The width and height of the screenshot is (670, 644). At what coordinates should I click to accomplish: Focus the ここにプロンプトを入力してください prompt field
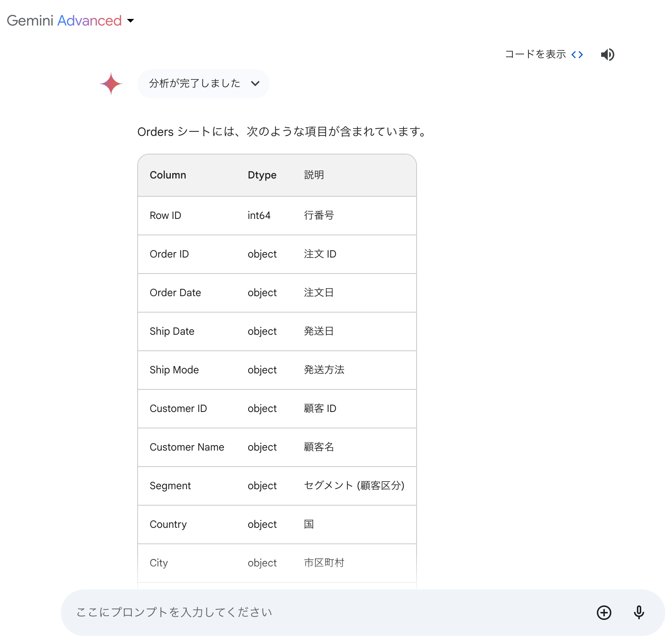328,612
